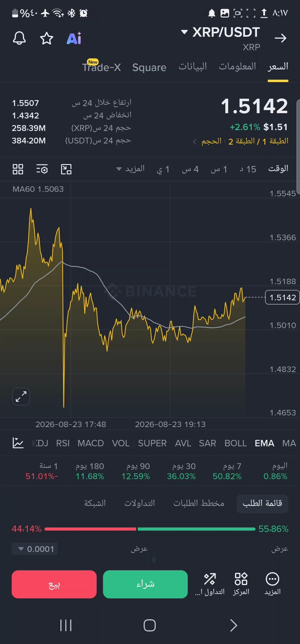This screenshot has width=300, height=644.
Task: Switch to the Trade-X tab
Action: [101, 67]
